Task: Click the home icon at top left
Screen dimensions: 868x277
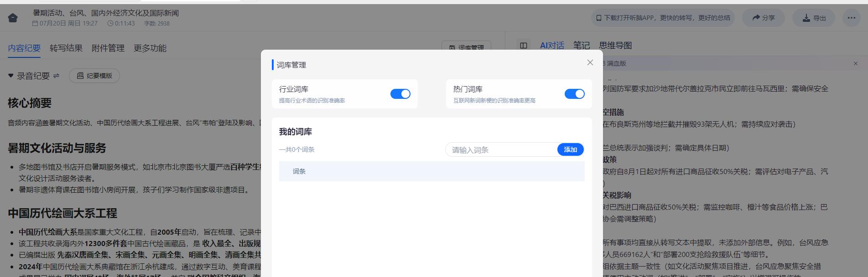Action: click(13, 18)
